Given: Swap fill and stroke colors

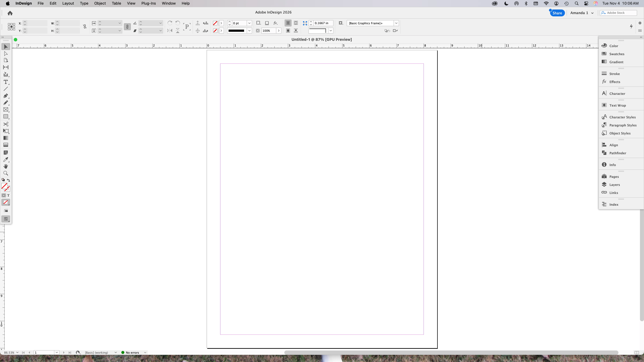Looking at the screenshot, I should point(8,180).
